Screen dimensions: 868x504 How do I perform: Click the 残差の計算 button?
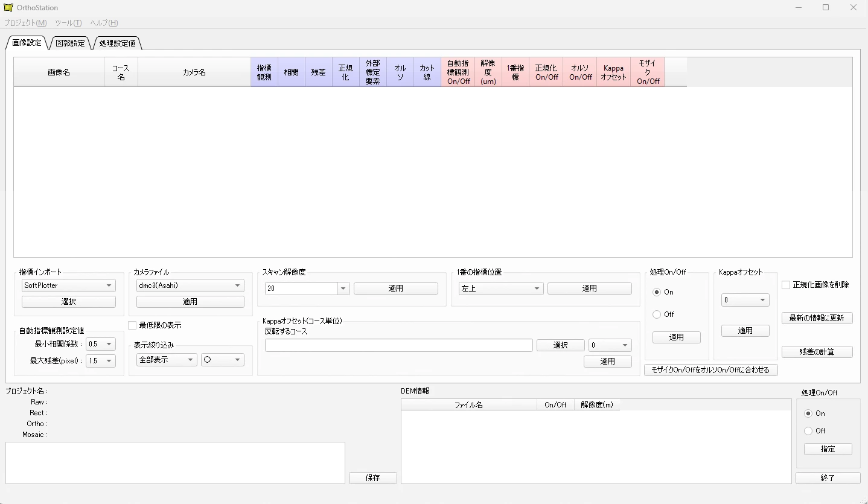pyautogui.click(x=817, y=352)
